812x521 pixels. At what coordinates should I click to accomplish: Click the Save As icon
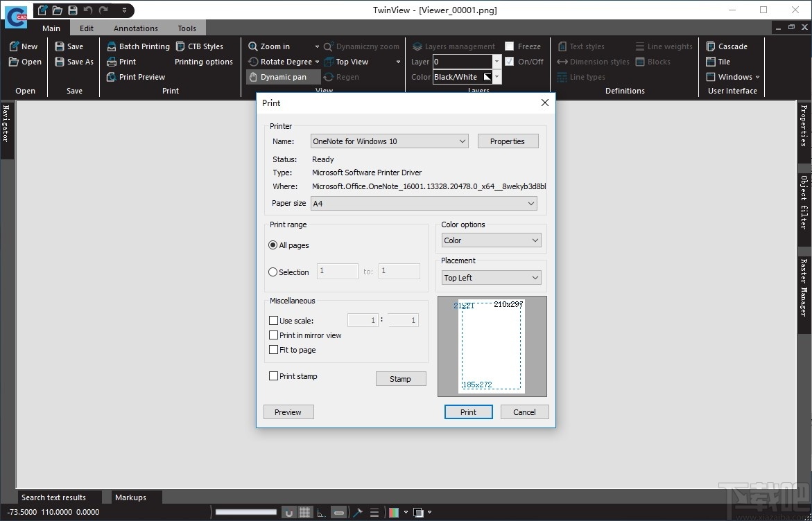pos(60,62)
